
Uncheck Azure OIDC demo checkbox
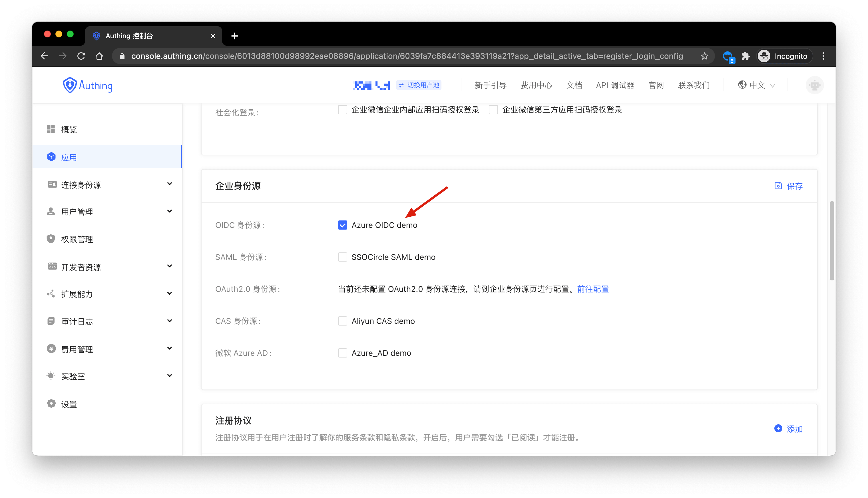(x=342, y=225)
